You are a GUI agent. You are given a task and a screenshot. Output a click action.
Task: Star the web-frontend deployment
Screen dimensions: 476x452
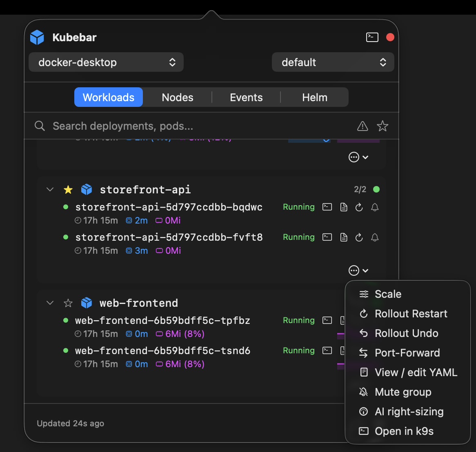pyautogui.click(x=68, y=303)
